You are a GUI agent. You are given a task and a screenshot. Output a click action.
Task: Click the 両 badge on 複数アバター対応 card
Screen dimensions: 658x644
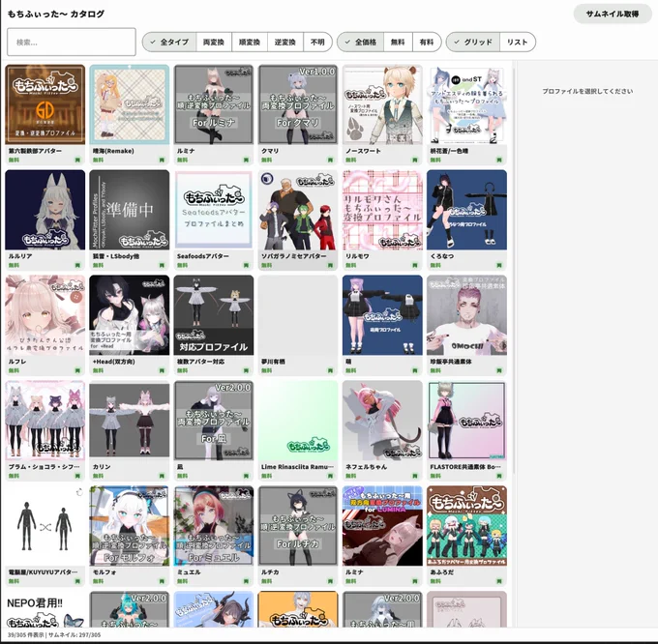247,370
